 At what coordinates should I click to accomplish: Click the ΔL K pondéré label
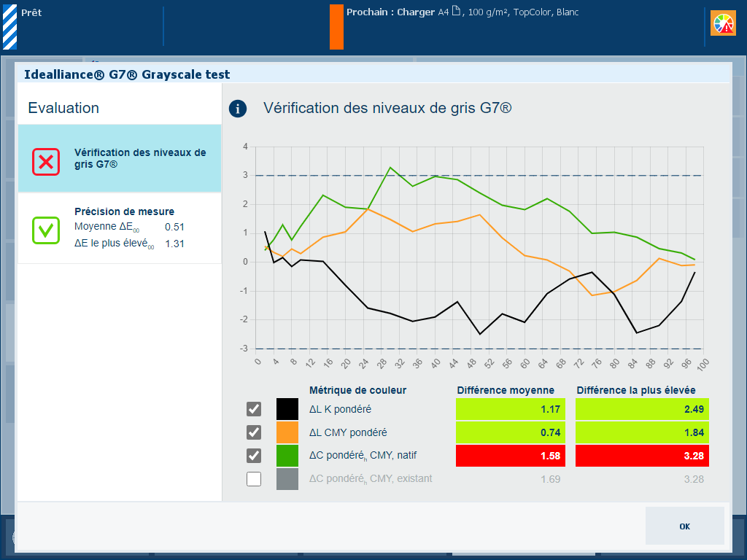coord(340,410)
